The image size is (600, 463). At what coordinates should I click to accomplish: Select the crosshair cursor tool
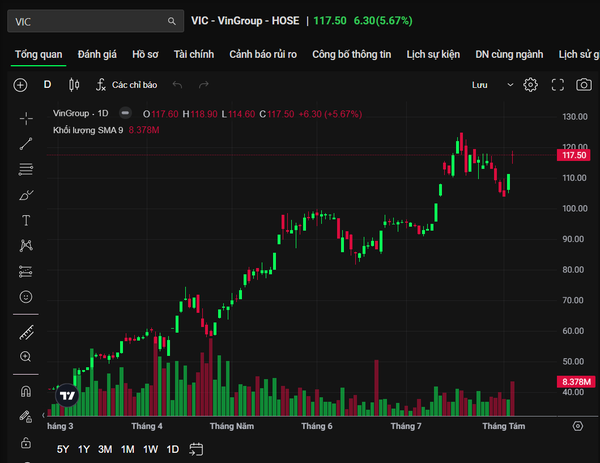click(x=26, y=119)
